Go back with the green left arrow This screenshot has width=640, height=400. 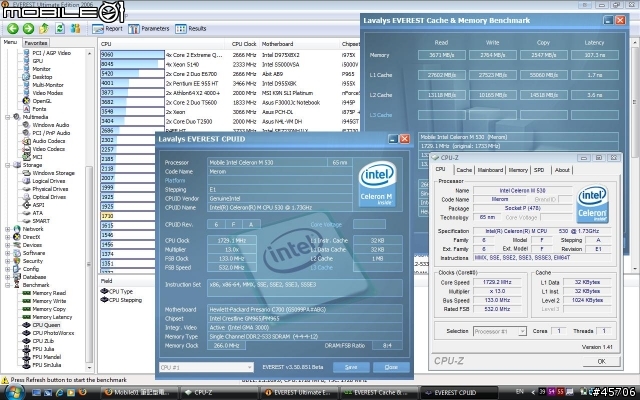tap(13, 28)
